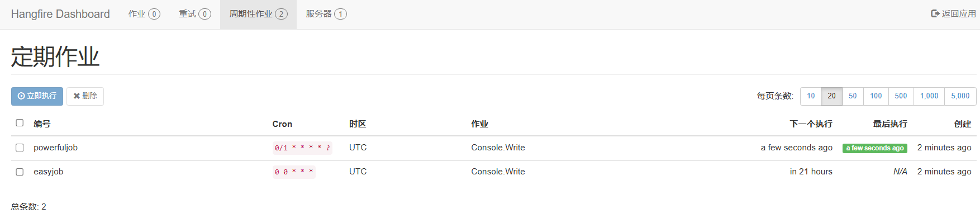
Task: Set items per page to 5,000
Action: click(x=960, y=96)
